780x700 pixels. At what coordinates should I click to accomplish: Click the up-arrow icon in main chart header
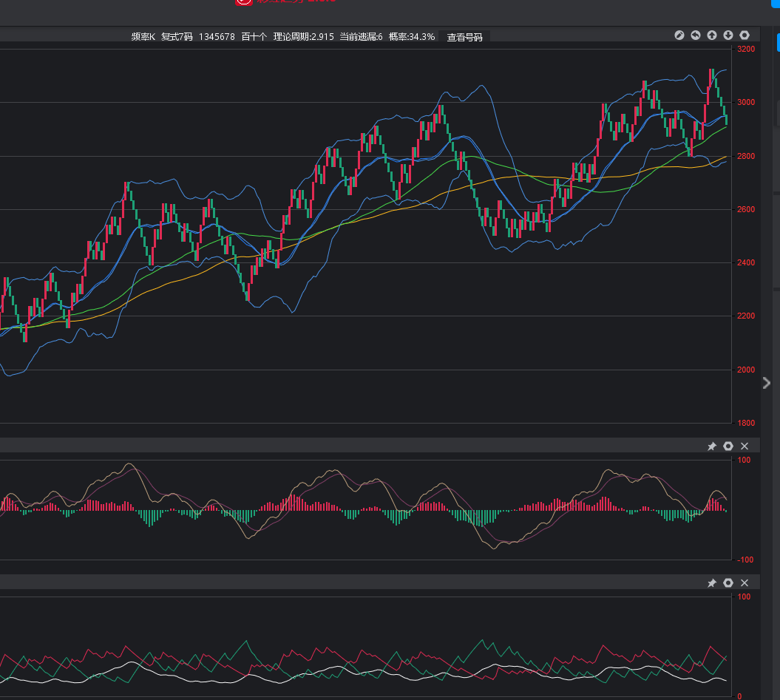(x=712, y=35)
